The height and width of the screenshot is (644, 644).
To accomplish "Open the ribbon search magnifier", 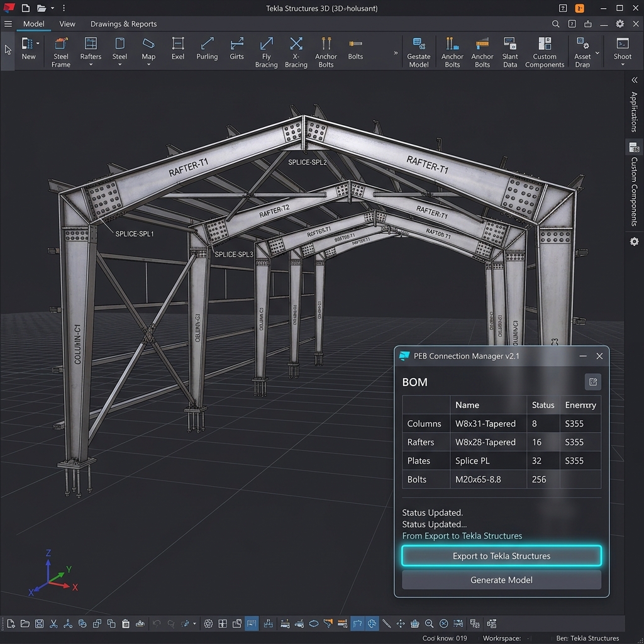I will [555, 24].
